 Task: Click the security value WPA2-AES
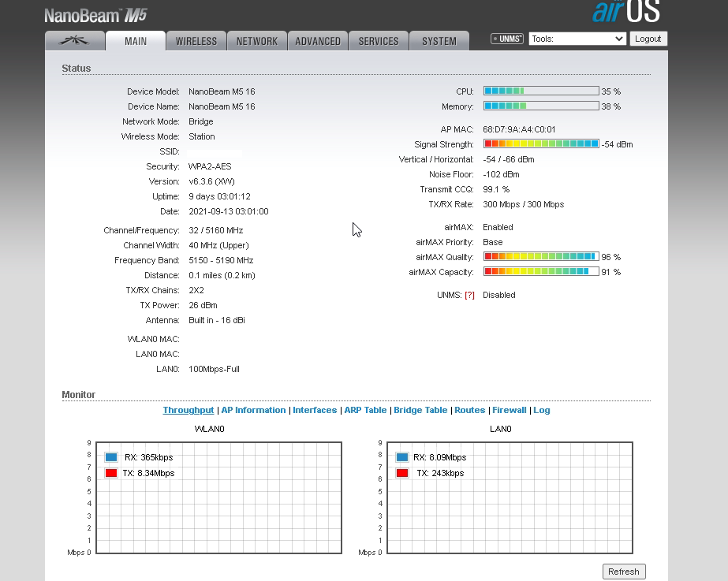210,166
